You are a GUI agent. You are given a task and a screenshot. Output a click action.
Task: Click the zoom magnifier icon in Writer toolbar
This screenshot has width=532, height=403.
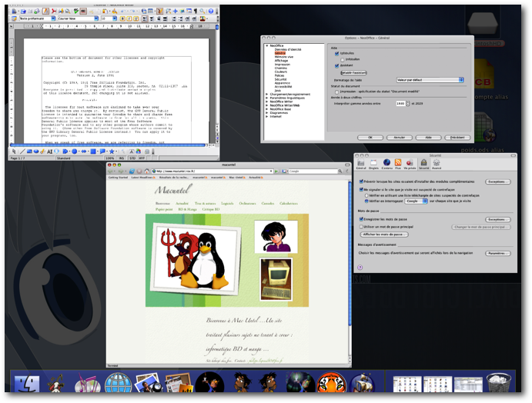[202, 12]
